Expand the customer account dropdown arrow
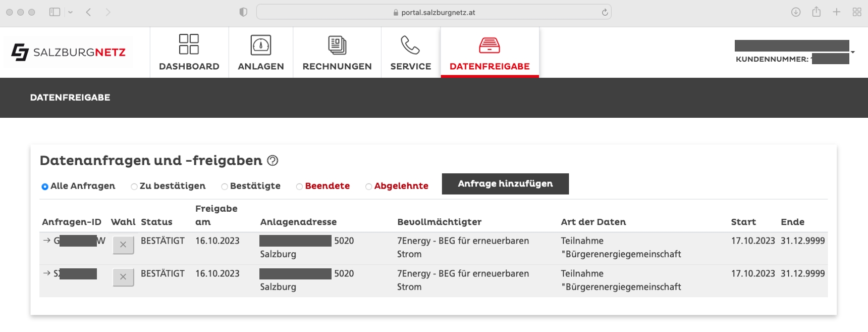This screenshot has height=332, width=868. [x=853, y=52]
